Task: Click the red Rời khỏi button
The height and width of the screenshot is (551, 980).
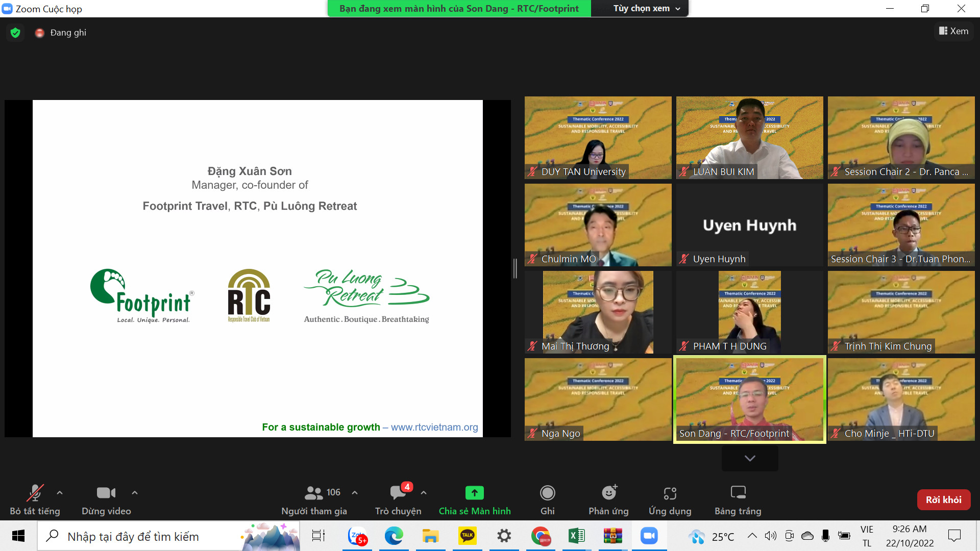Action: point(943,499)
